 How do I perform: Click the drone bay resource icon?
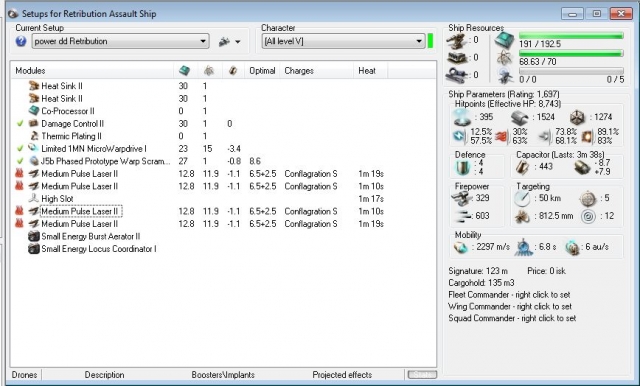[505, 76]
